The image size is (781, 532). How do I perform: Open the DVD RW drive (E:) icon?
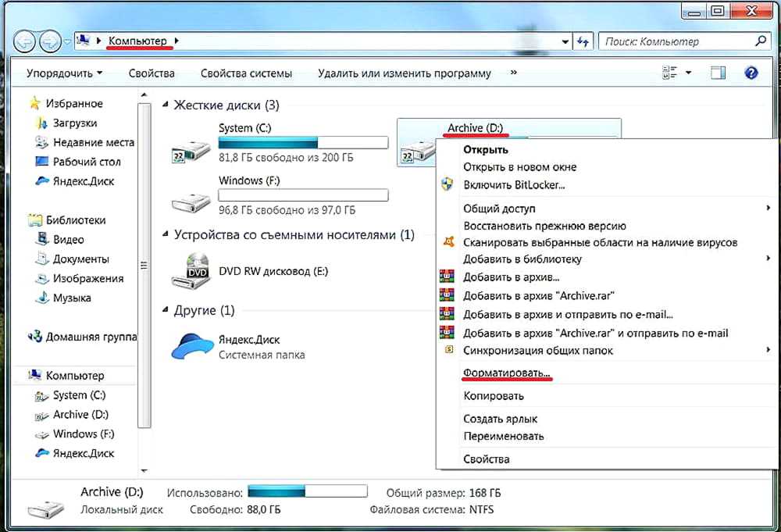191,272
